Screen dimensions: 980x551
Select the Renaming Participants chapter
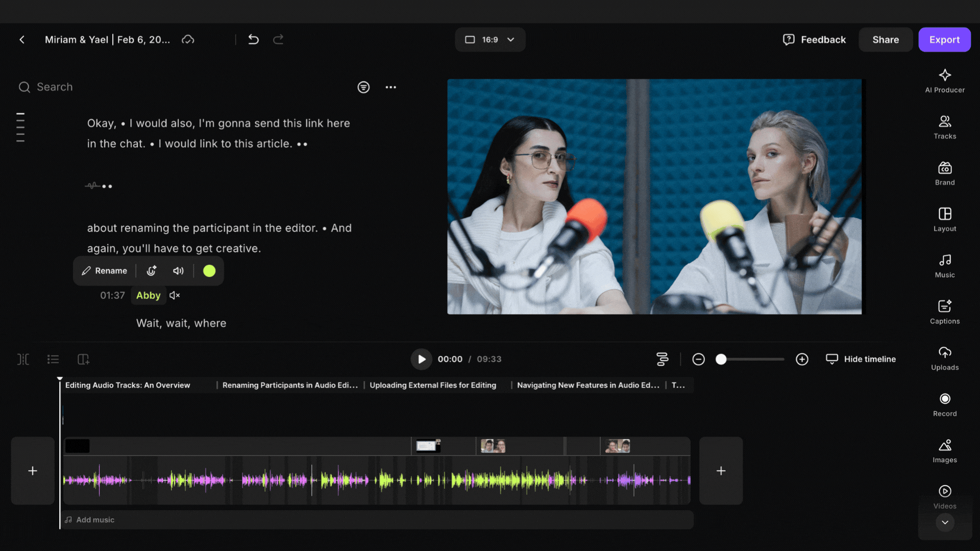pyautogui.click(x=289, y=385)
